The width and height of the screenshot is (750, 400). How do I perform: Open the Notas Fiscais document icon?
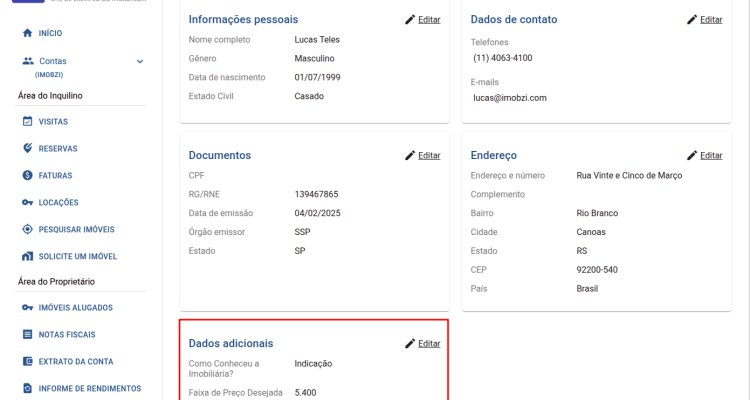tap(28, 334)
